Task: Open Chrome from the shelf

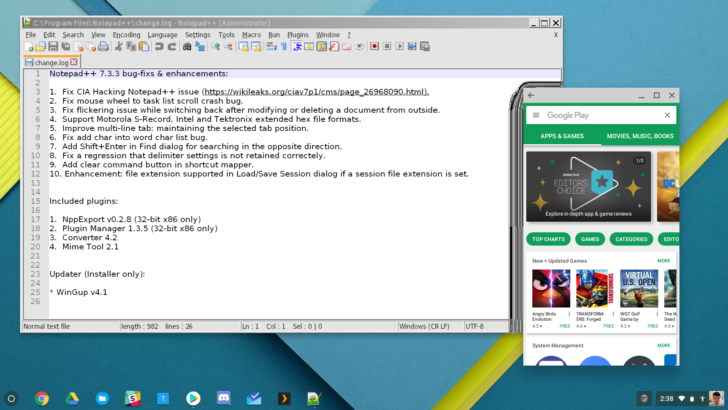Action: click(42, 398)
